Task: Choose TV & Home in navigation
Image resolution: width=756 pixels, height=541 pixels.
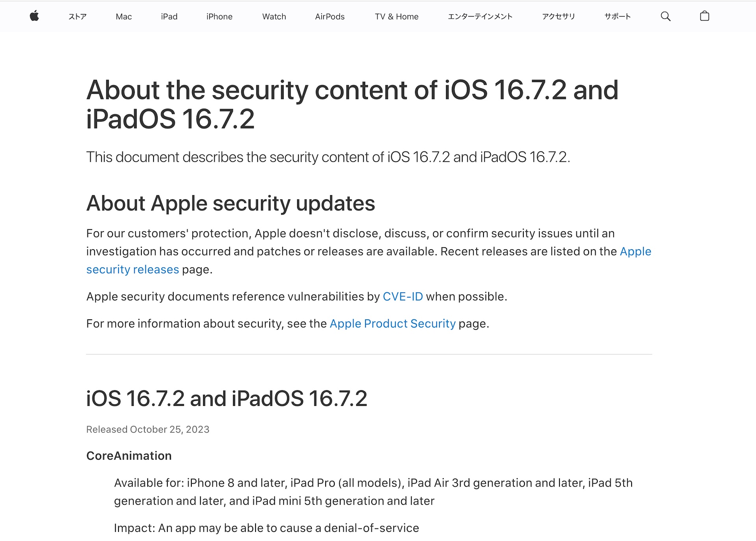Action: [x=397, y=17]
